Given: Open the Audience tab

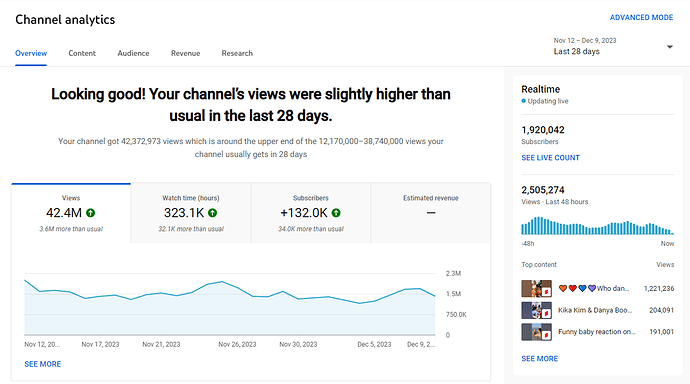Looking at the screenshot, I should (x=133, y=53).
